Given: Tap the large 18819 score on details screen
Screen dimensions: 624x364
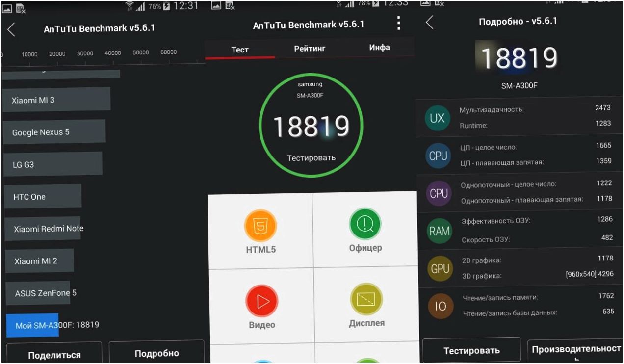Looking at the screenshot, I should click(519, 58).
